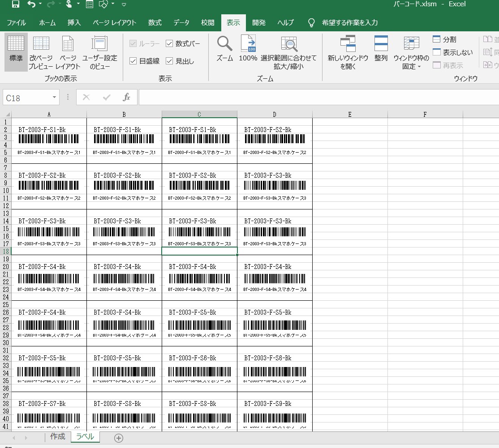This screenshot has height=448, width=499.
Task: Click the fx insert function icon
Action: (x=126, y=97)
